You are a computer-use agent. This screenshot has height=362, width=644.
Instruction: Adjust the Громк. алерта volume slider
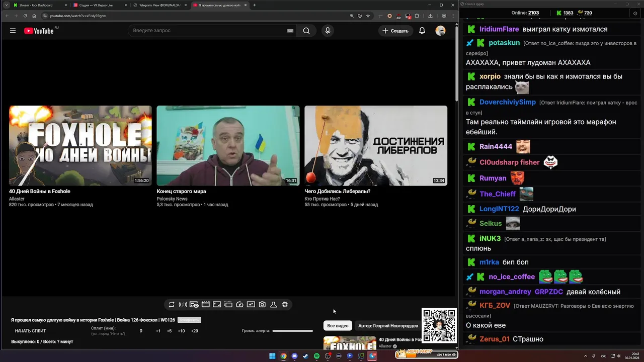coord(292,331)
